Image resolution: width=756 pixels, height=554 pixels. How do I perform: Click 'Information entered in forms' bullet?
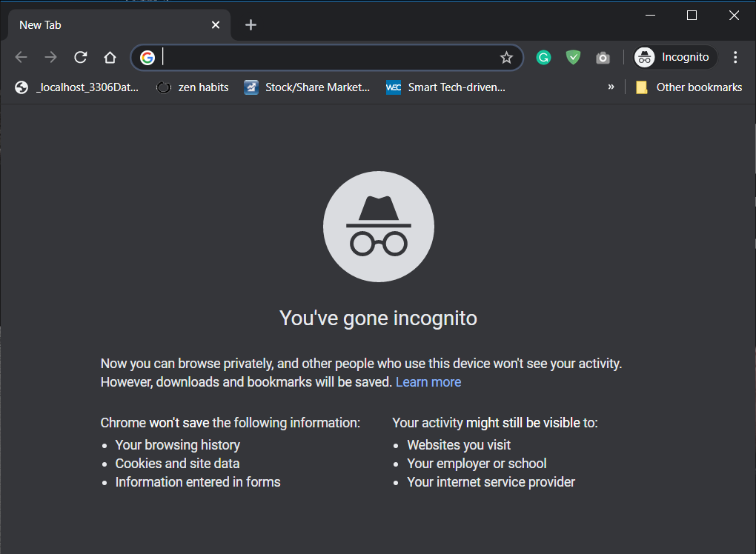198,481
